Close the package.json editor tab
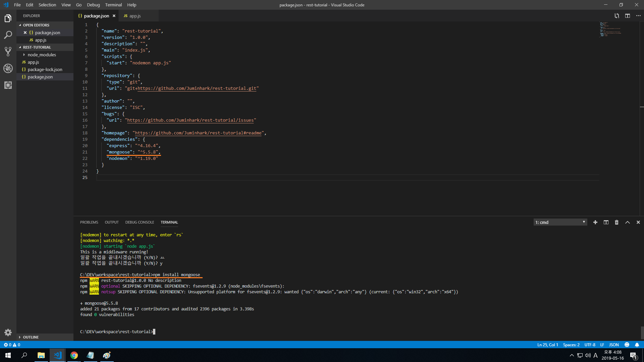Screen dimensions: 644x362 point(114,16)
